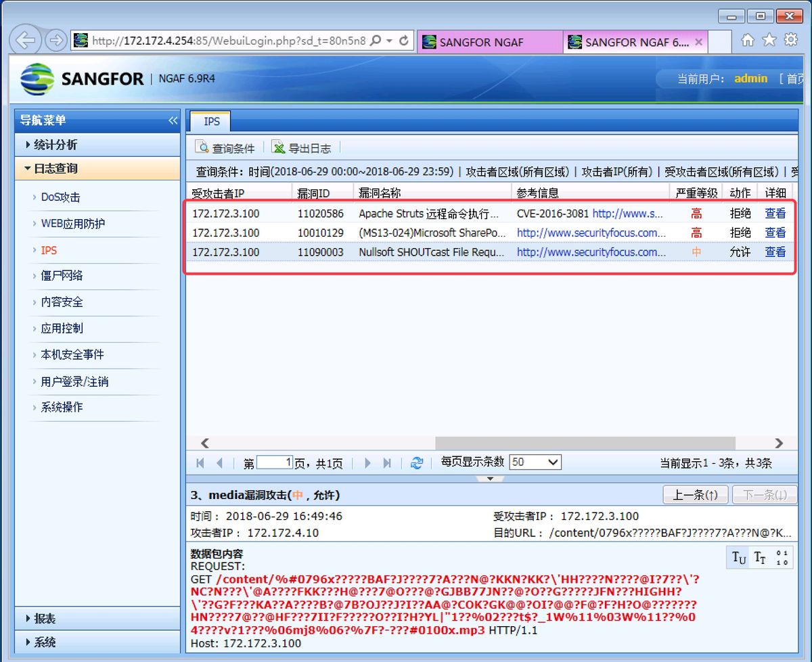Refresh the log list with pager refresh icon
This screenshot has width=812, height=662.
417,463
